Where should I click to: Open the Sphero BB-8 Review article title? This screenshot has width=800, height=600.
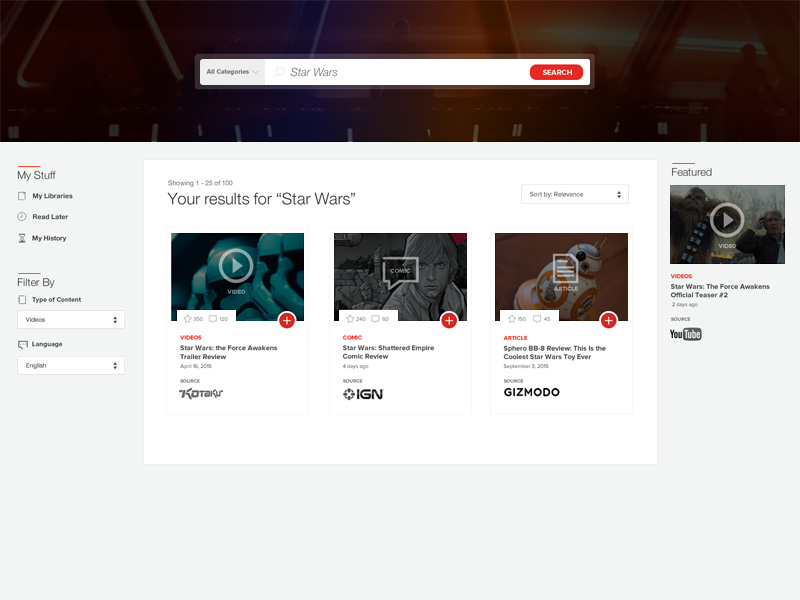(554, 353)
